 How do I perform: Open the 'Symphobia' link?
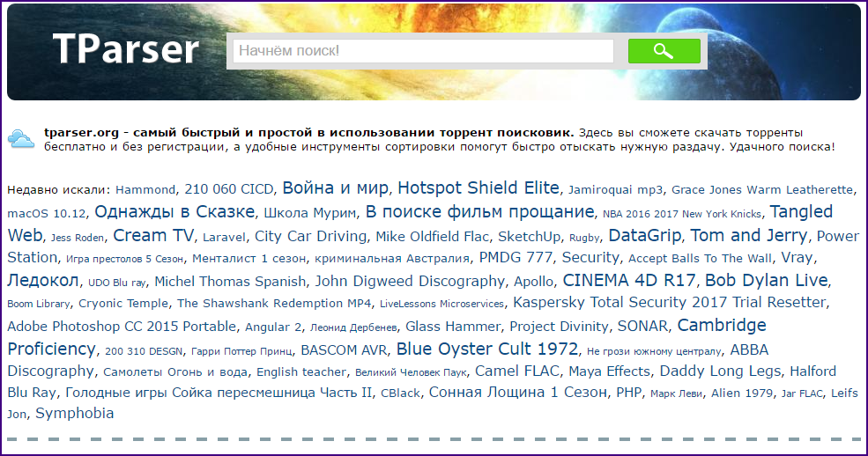75,414
